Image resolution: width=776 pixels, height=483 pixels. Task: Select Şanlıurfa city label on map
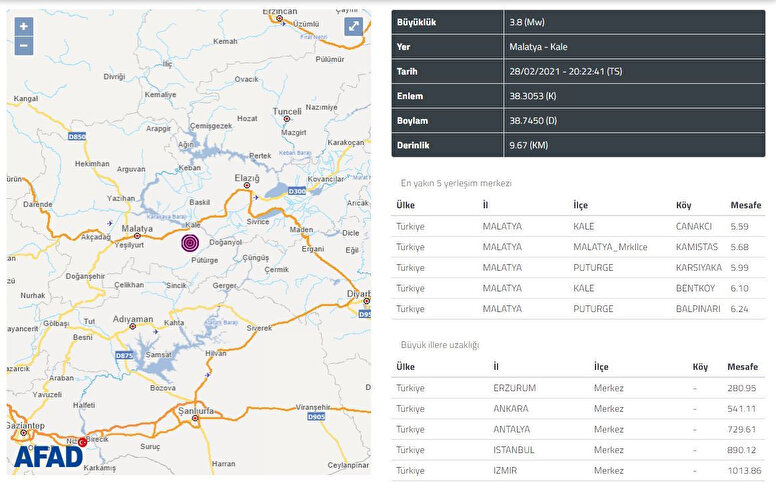(196, 411)
